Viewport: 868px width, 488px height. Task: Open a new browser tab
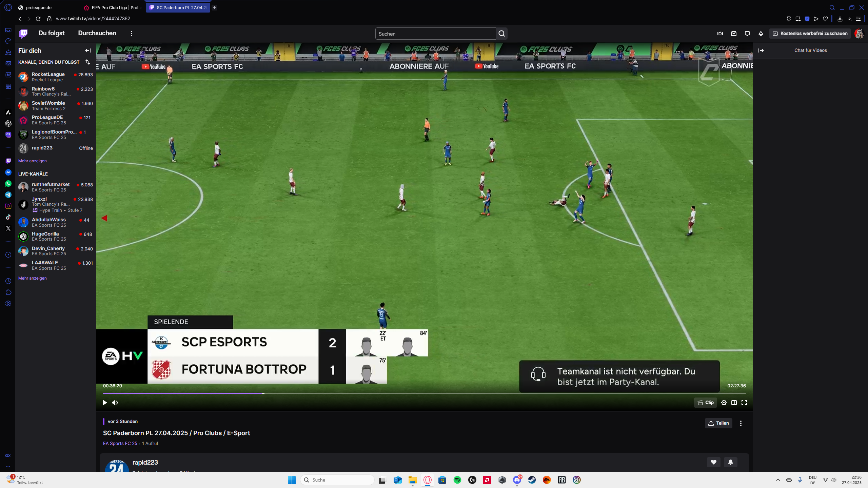click(x=215, y=7)
